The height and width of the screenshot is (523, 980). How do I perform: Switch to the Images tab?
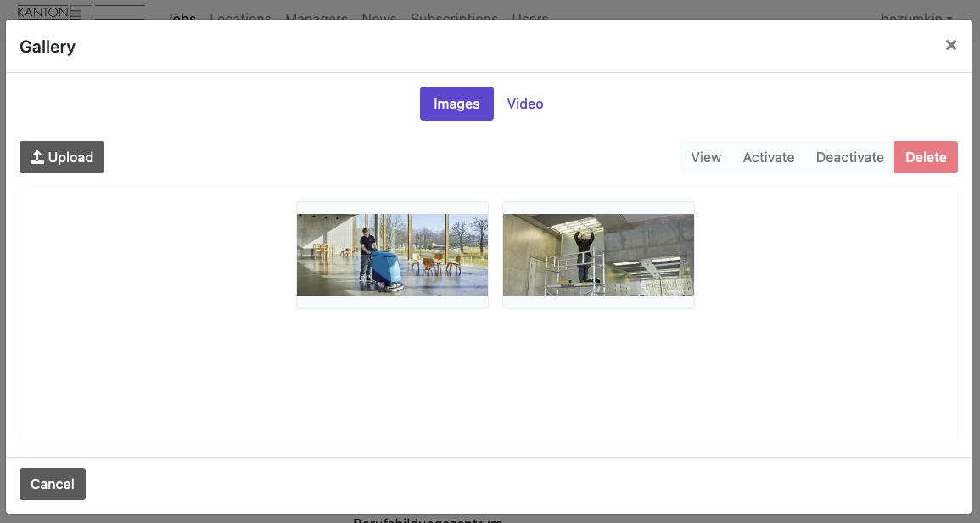click(x=456, y=104)
